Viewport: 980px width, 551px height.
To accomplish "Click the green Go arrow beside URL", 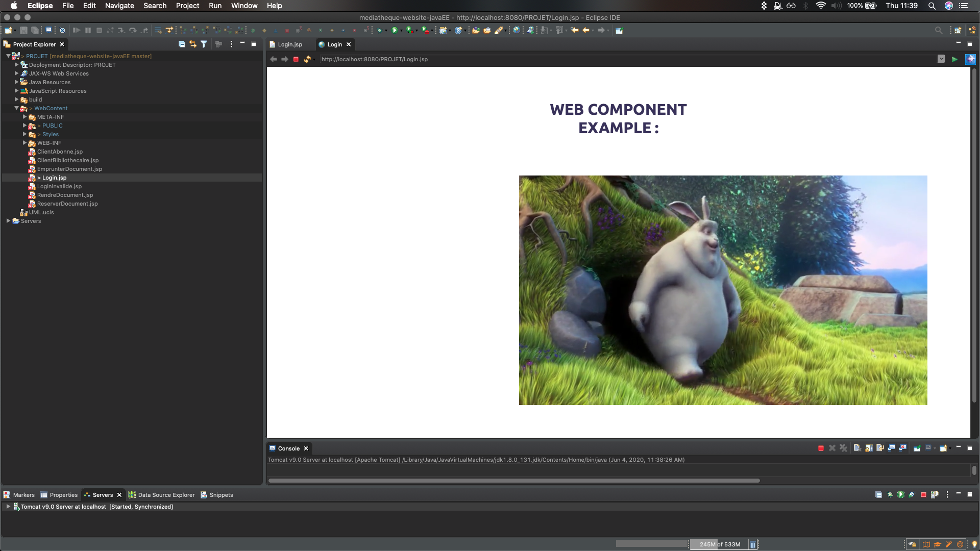I will tap(954, 59).
